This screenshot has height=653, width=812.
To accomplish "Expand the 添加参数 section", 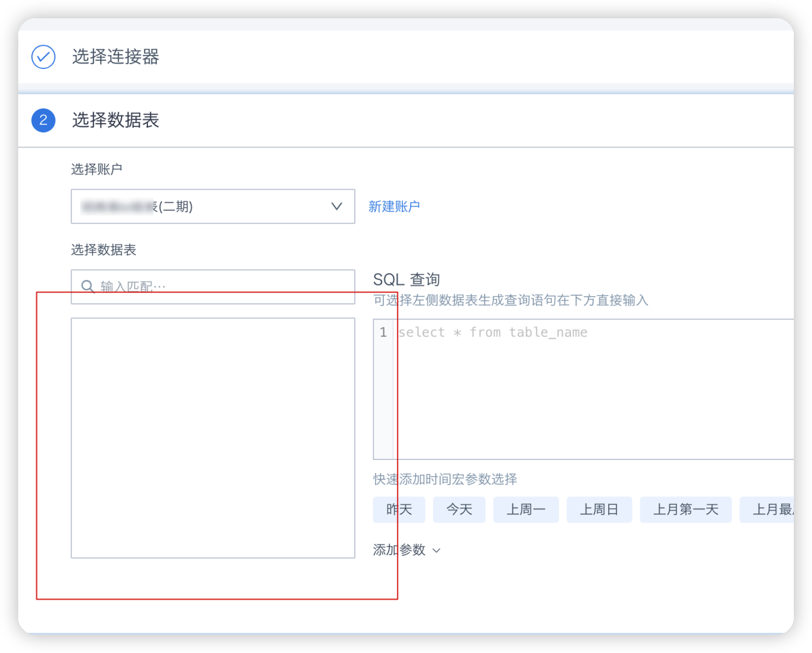I will click(400, 550).
